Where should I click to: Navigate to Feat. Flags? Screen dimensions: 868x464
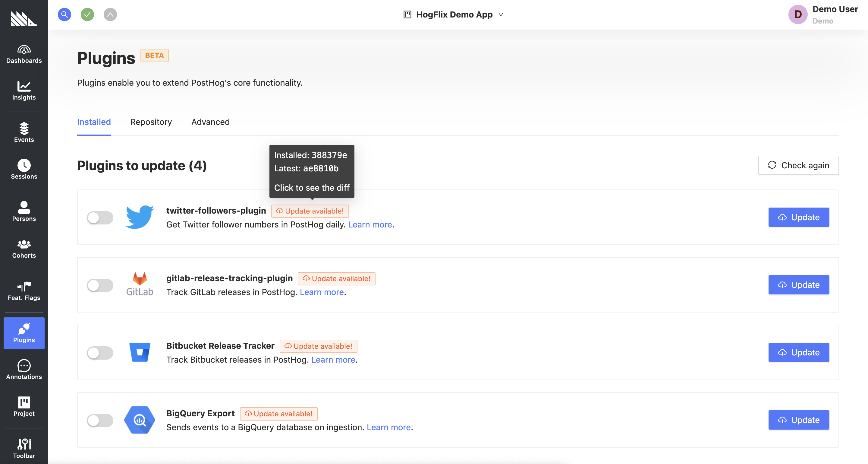24,291
